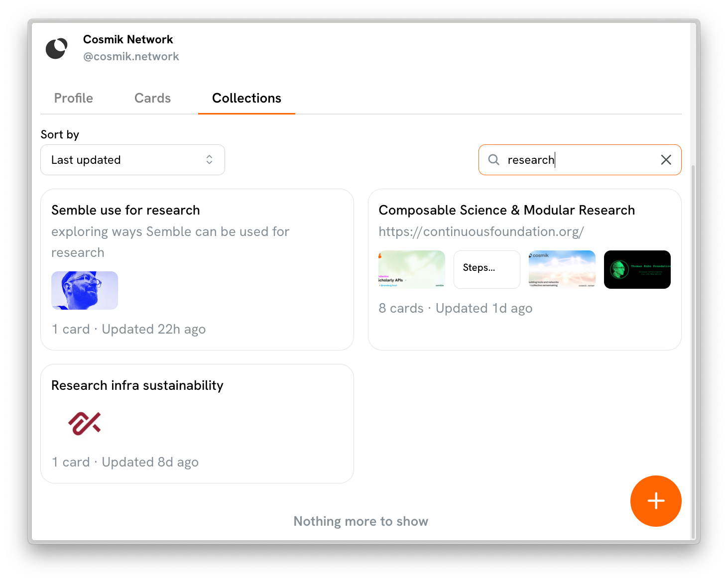This screenshot has width=728, height=581.
Task: Click the black thumbnail with green portrait
Action: (x=637, y=269)
